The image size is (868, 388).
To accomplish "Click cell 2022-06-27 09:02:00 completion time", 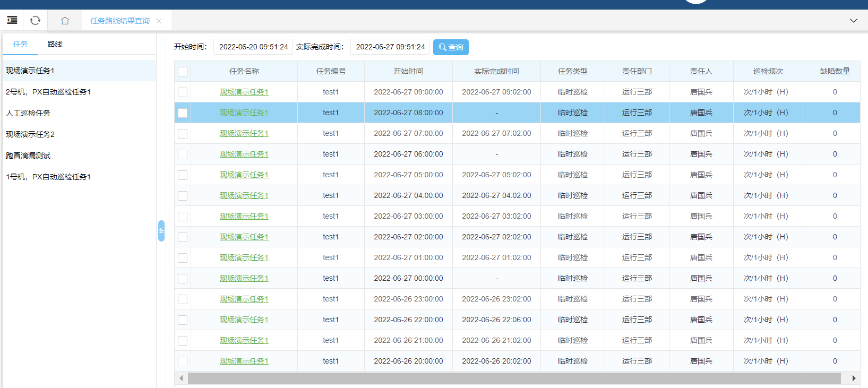I will (x=496, y=92).
